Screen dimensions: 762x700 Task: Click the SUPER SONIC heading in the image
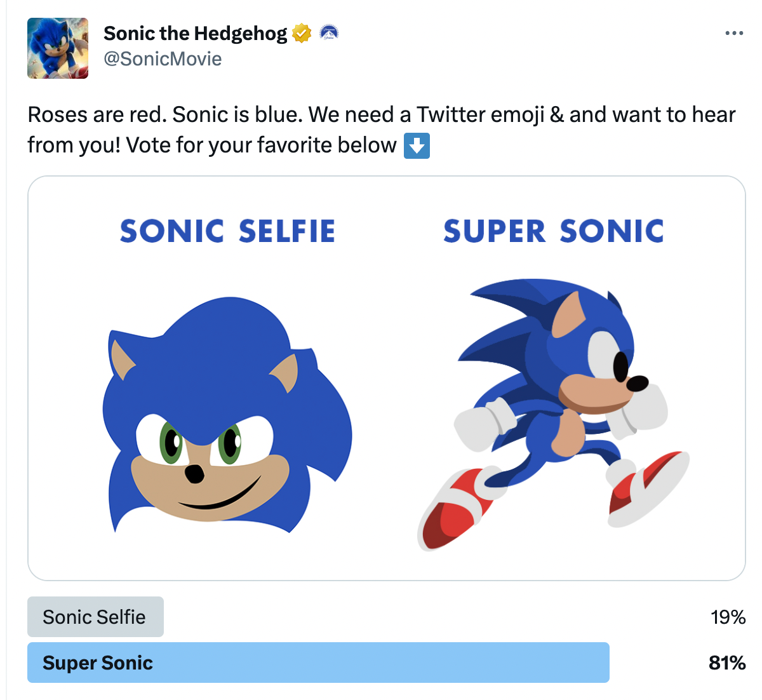click(553, 231)
